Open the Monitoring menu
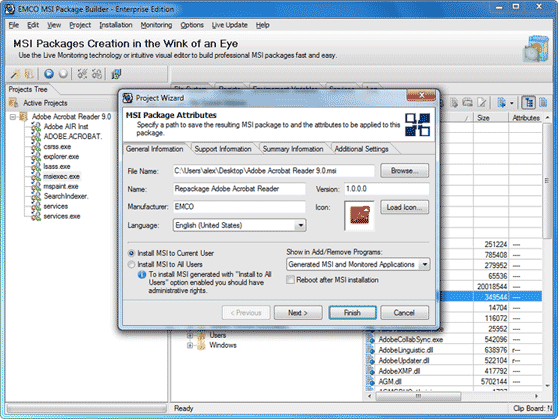558x419 pixels. click(156, 25)
